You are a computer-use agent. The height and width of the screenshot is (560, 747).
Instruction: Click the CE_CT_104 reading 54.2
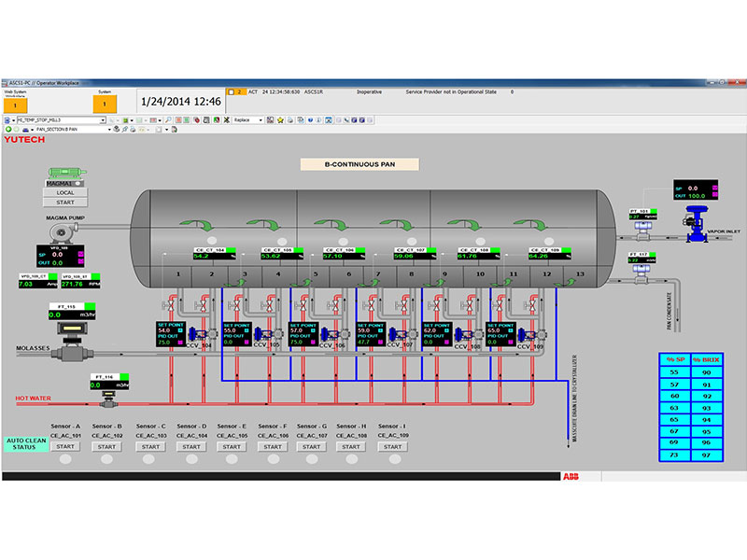(202, 256)
